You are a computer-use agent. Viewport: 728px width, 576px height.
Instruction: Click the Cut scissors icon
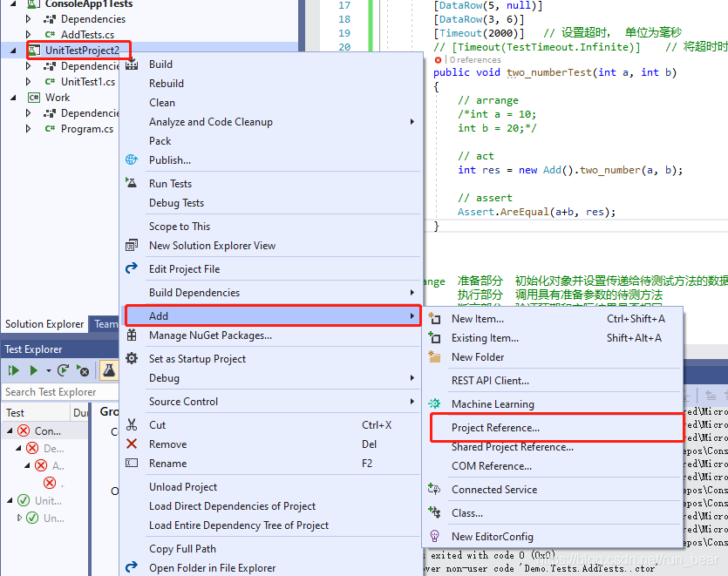(x=132, y=424)
